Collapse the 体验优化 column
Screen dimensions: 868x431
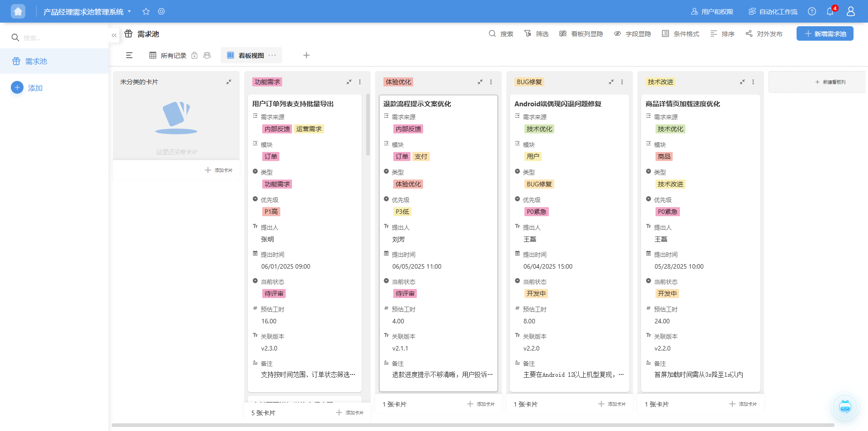480,82
